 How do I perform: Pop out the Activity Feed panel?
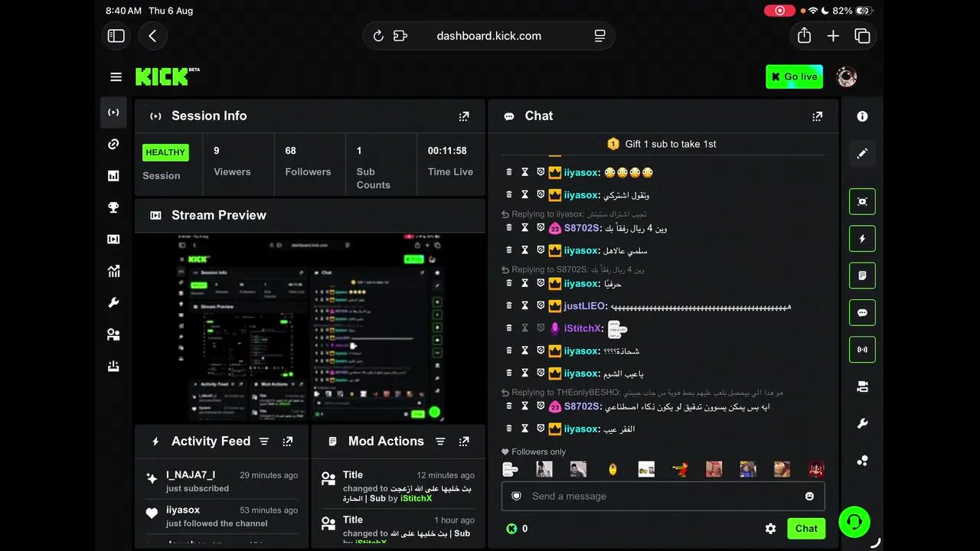288,442
